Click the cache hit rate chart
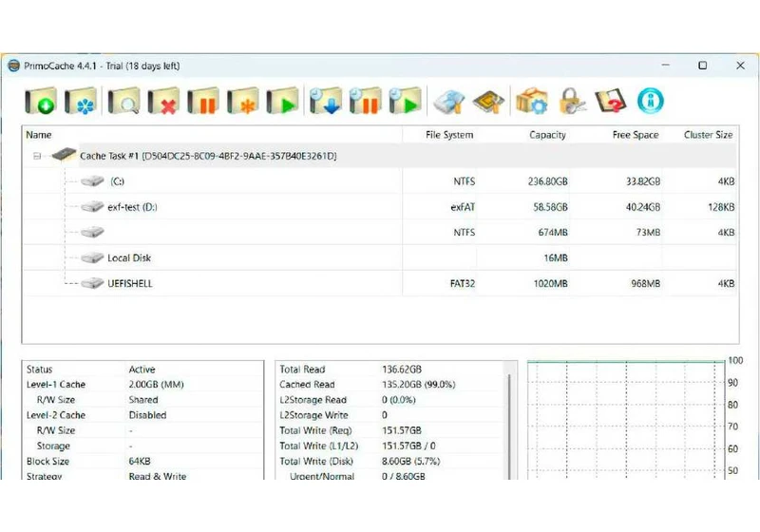This screenshot has height=532, width=760. [626, 421]
